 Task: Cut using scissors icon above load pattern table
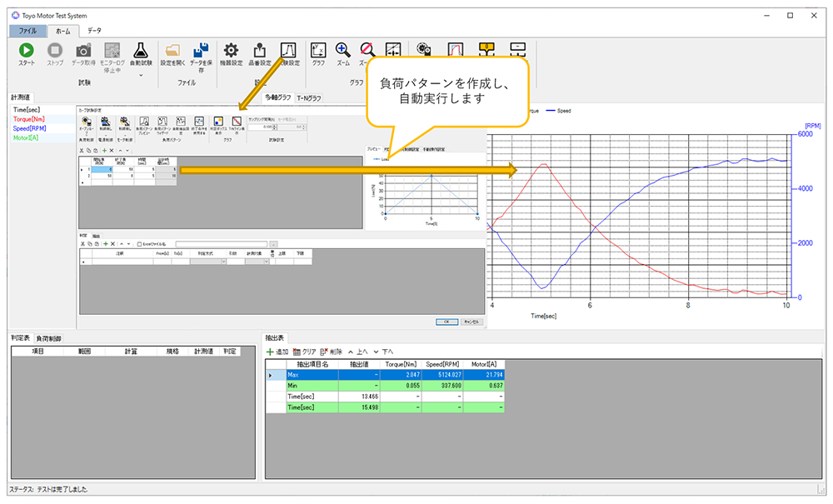[x=82, y=151]
